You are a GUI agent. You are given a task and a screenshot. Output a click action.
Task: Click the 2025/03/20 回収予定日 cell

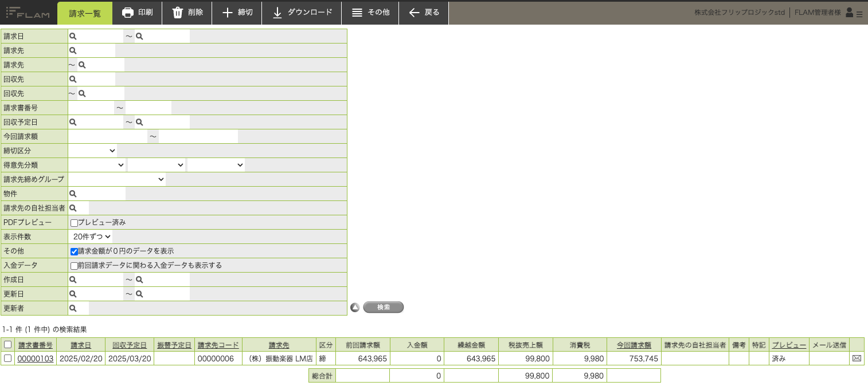click(x=130, y=359)
